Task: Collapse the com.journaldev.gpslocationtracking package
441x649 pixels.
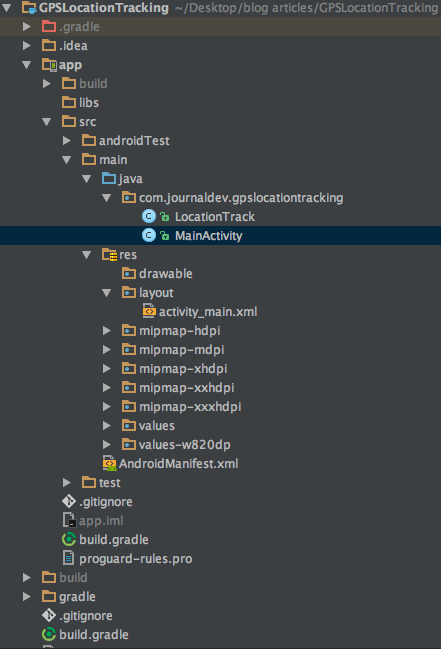Action: 106,198
